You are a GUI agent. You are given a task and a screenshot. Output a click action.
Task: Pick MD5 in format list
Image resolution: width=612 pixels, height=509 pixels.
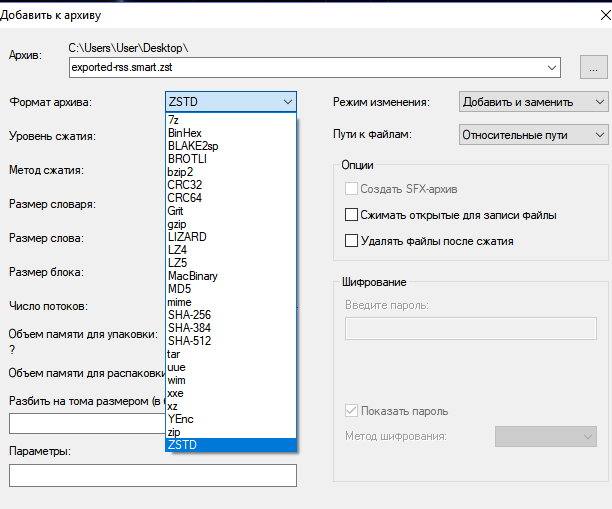click(231, 289)
